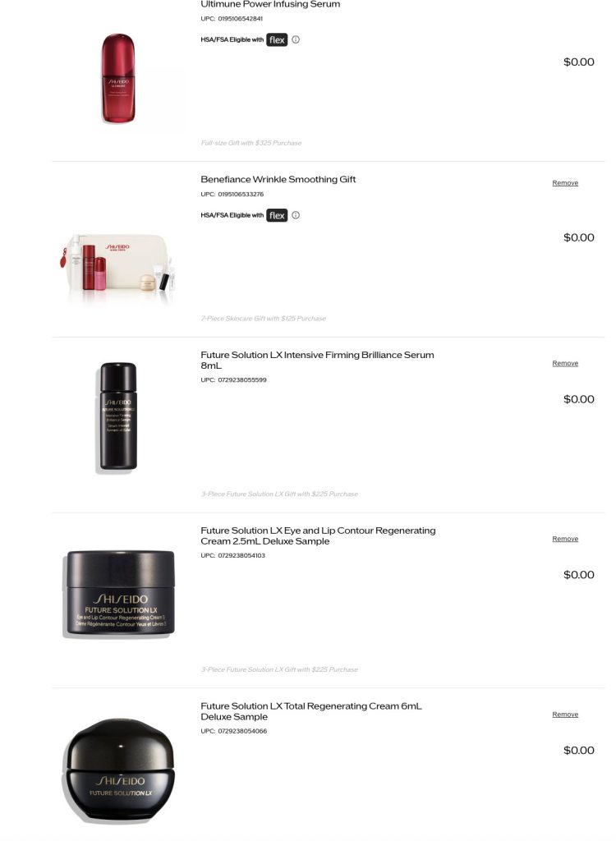This screenshot has height=841, width=616.
Task: Open red Ultimune serum bottle image
Action: click(x=118, y=78)
